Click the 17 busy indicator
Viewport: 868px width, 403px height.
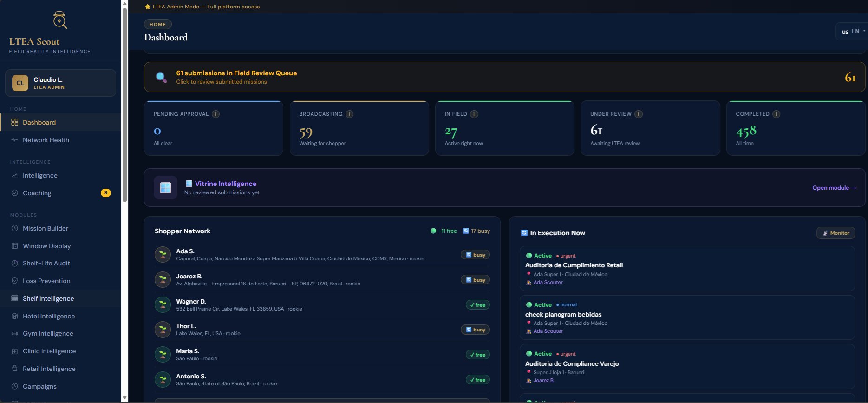(x=476, y=231)
